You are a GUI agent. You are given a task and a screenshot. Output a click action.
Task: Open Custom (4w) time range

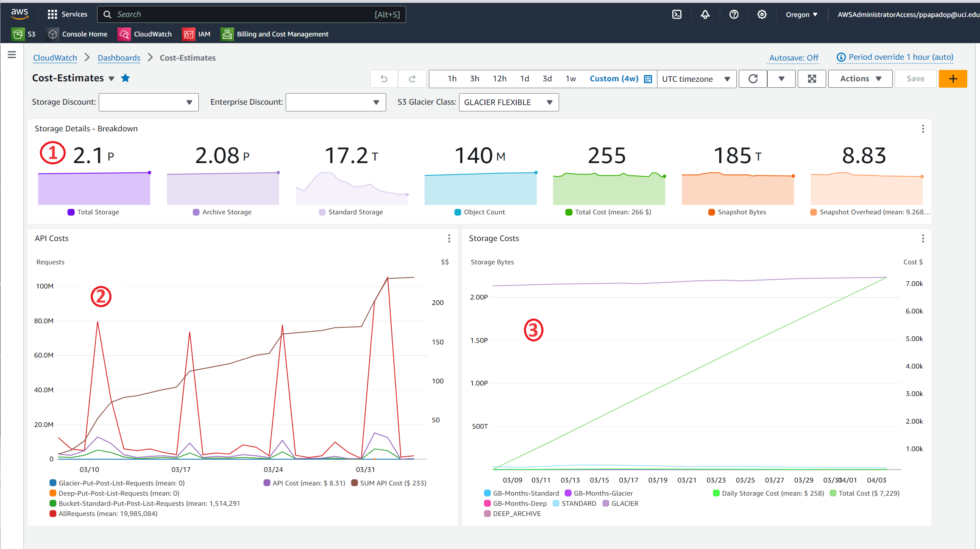(x=614, y=79)
